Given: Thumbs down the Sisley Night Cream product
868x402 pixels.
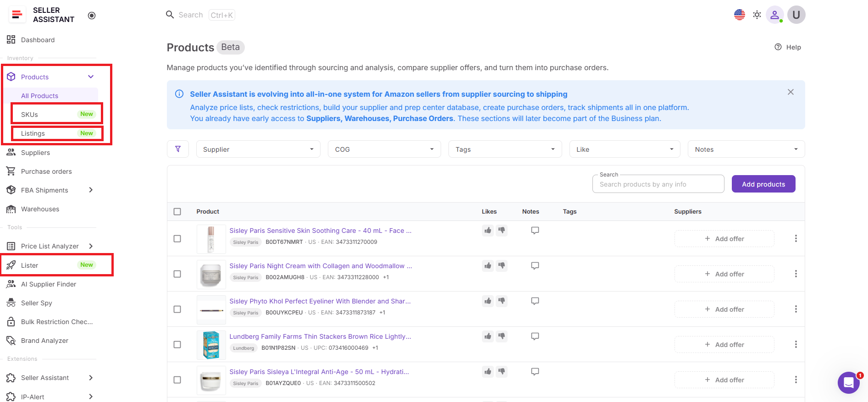Looking at the screenshot, I should [x=502, y=266].
